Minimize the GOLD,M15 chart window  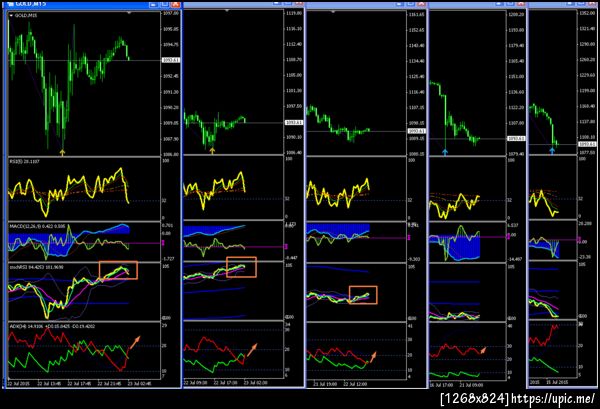(x=153, y=4)
